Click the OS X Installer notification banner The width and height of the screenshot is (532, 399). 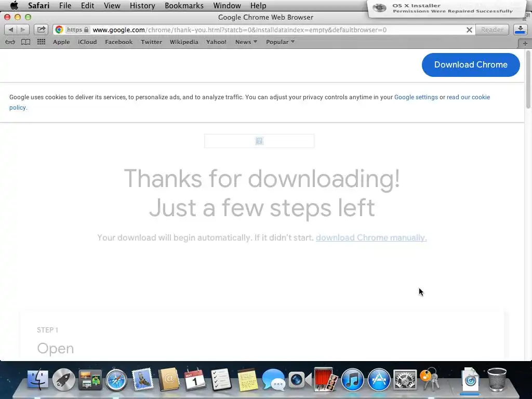(x=446, y=8)
